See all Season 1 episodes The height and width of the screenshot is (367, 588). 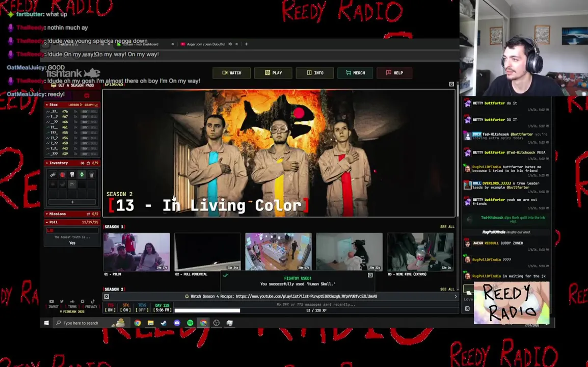[x=447, y=227]
